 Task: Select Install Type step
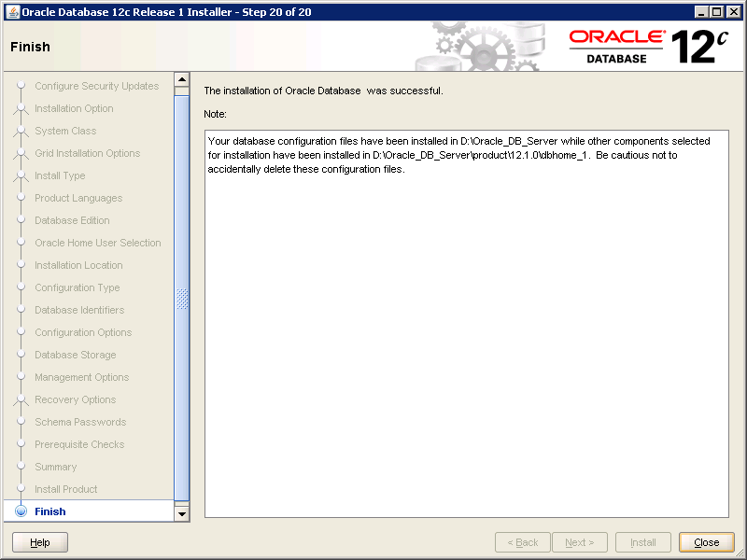pyautogui.click(x=60, y=175)
